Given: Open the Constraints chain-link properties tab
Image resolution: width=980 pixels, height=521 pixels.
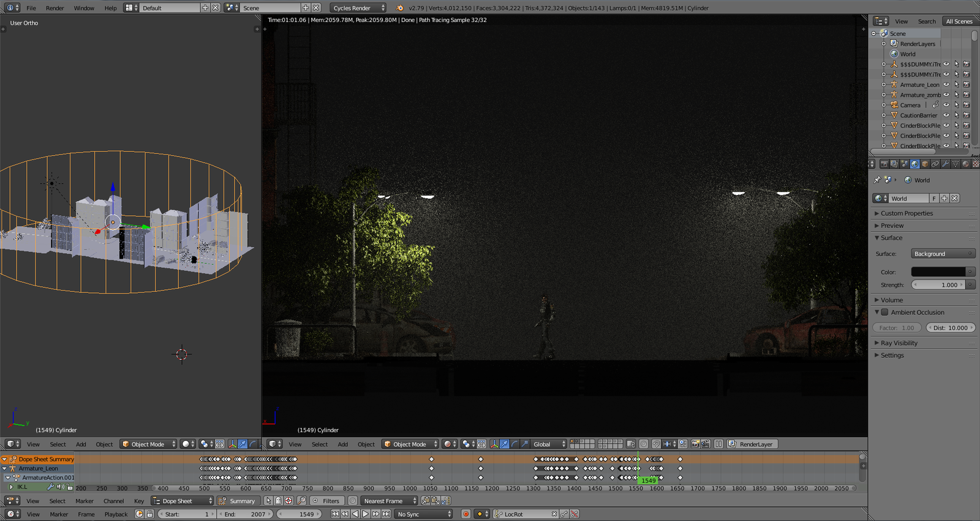Looking at the screenshot, I should coord(935,164).
